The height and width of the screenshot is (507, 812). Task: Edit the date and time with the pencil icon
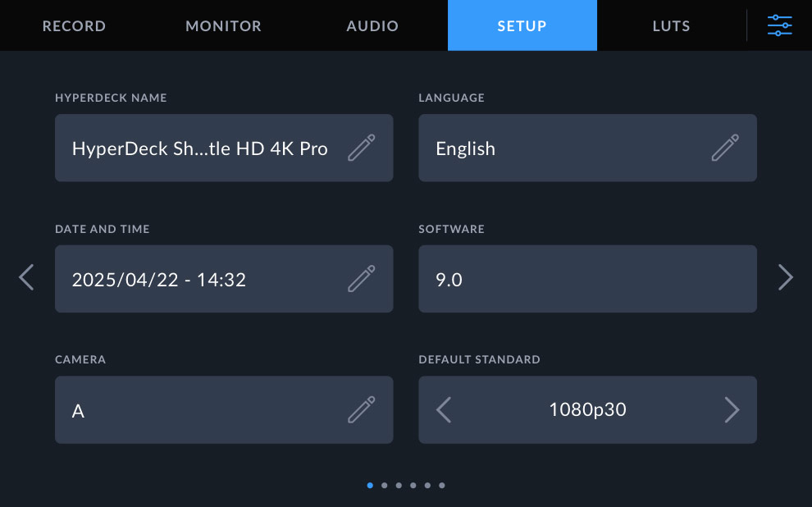362,279
